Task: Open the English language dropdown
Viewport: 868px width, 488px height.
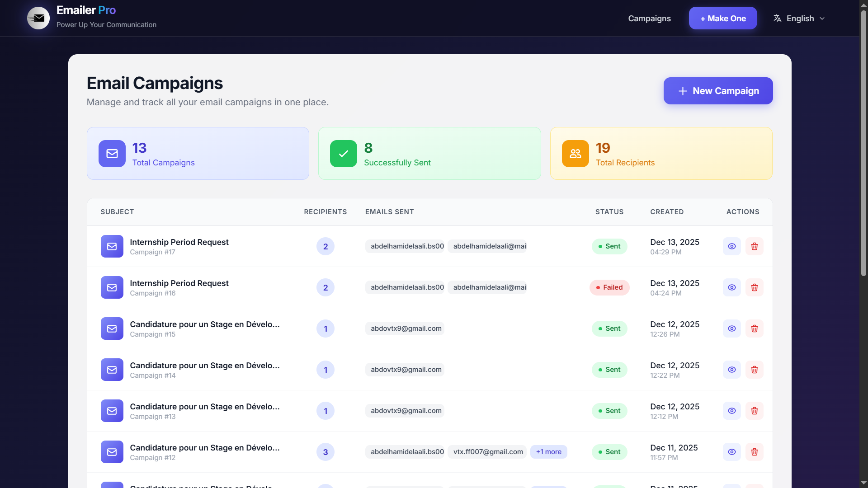Action: [x=799, y=19]
